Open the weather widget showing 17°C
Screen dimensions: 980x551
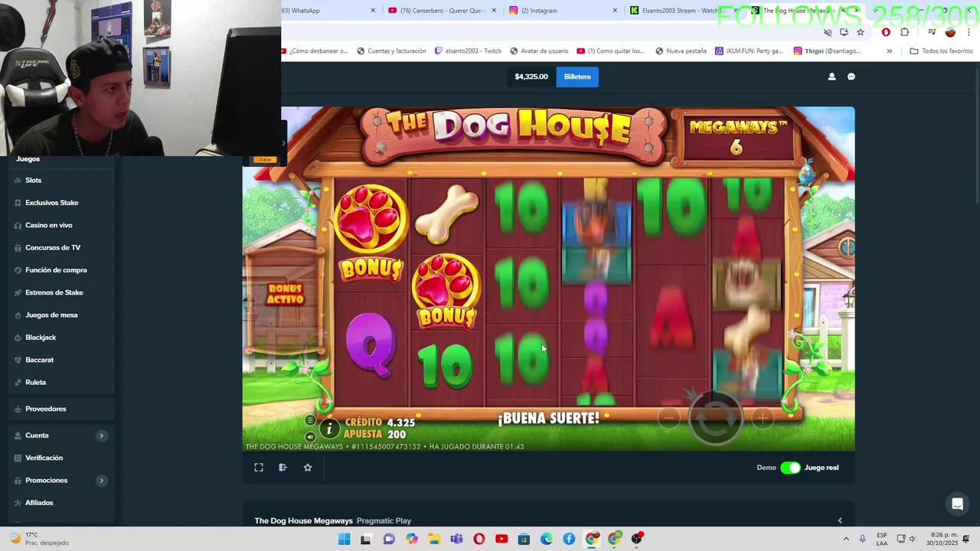(40, 539)
